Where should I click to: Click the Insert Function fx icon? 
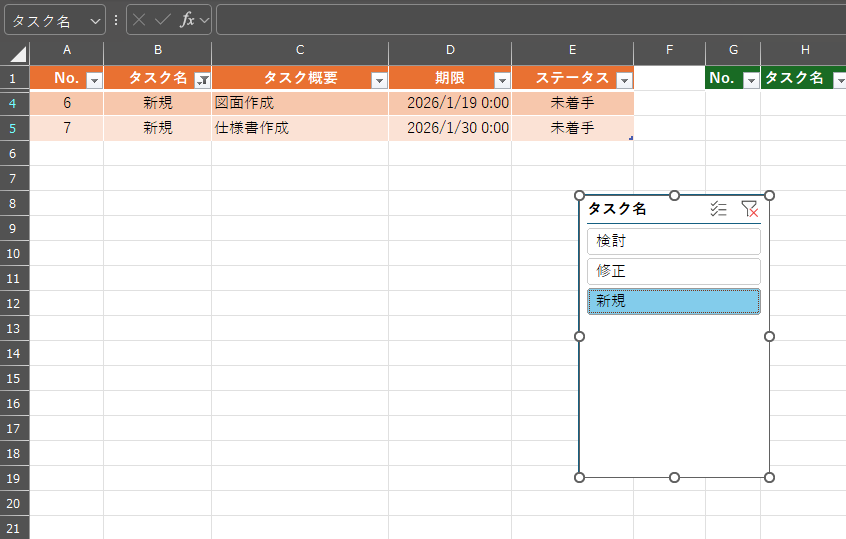187,20
